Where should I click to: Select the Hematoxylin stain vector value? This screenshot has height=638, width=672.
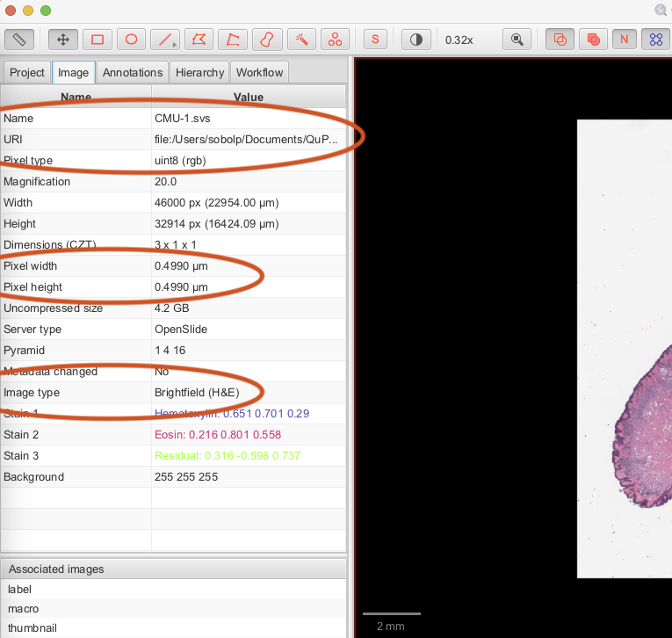click(x=232, y=413)
